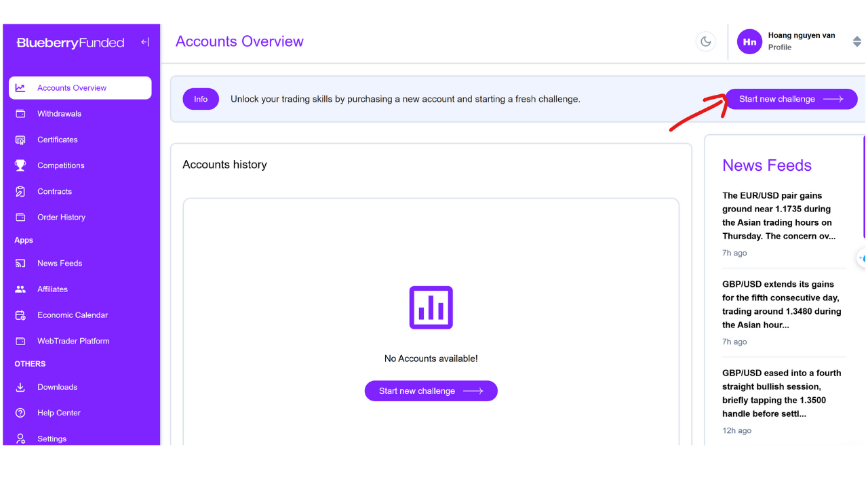Collapse the sidebar using the arrow icon
This screenshot has width=868, height=488.
(144, 42)
